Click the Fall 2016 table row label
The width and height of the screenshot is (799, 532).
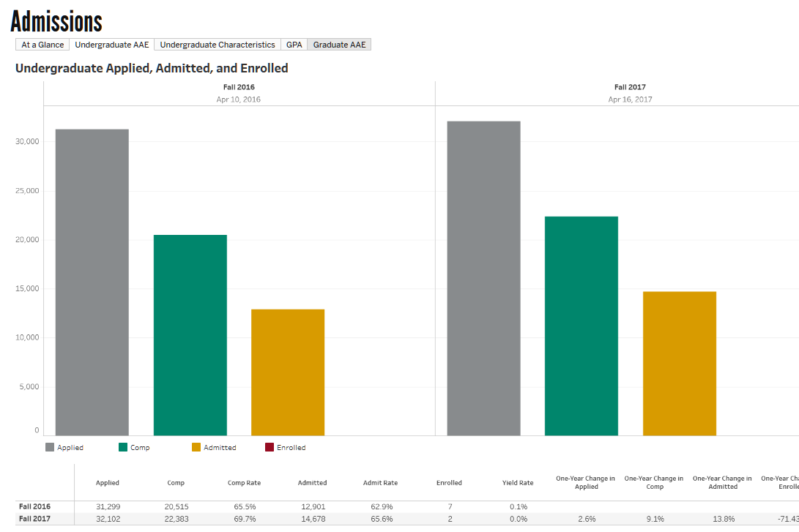pyautogui.click(x=35, y=506)
